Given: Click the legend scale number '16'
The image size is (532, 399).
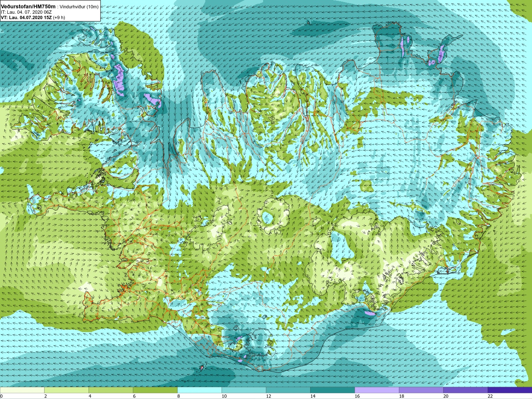Looking at the screenshot, I should 357,396.
